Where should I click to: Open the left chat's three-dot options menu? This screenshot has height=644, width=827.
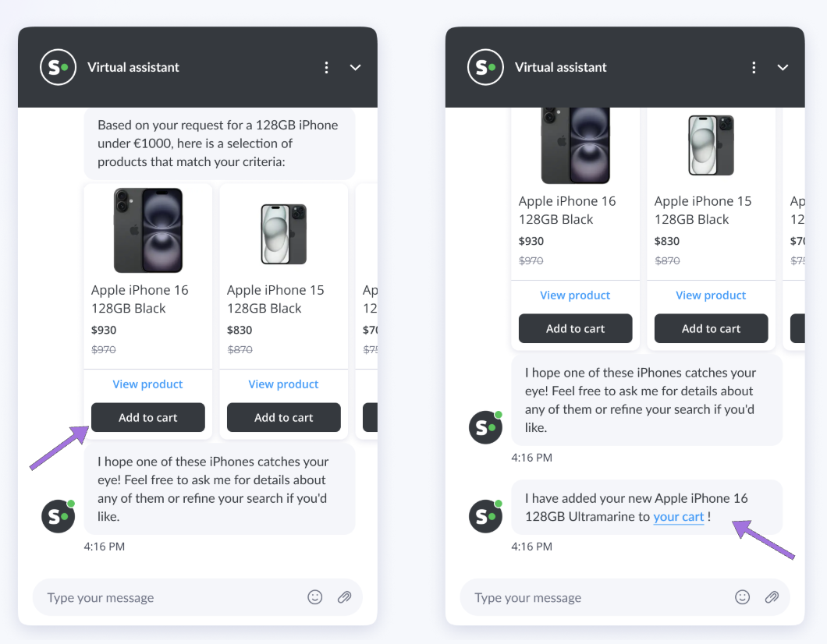(326, 68)
